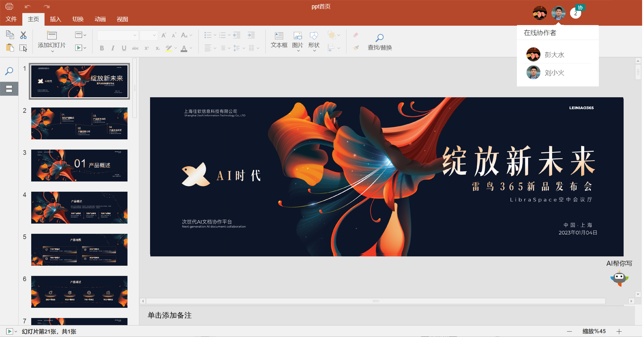Apply the yellow text highlight color
644x337 pixels.
click(x=169, y=48)
